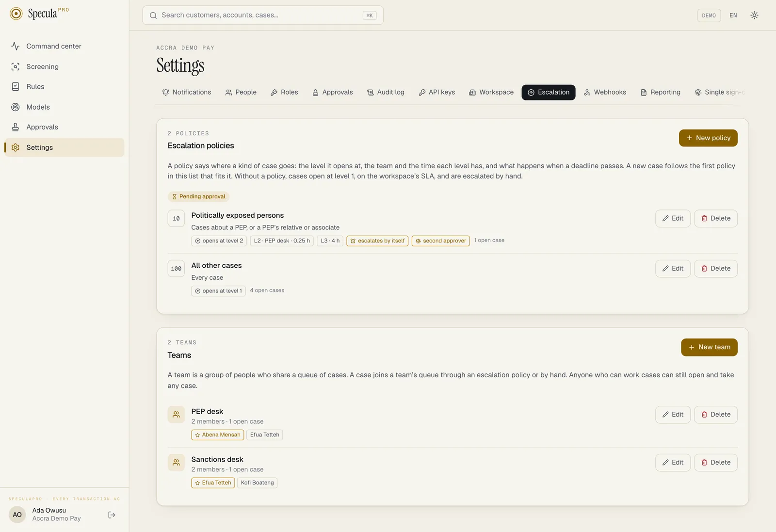Delete the Politically exposed persons policy
This screenshot has width=776, height=532.
point(716,219)
